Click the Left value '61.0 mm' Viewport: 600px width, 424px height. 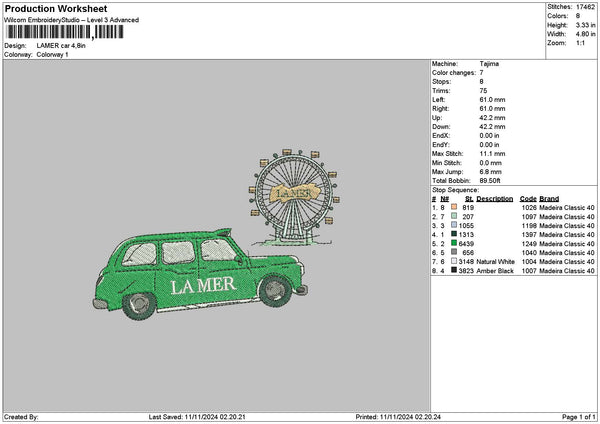tap(492, 100)
